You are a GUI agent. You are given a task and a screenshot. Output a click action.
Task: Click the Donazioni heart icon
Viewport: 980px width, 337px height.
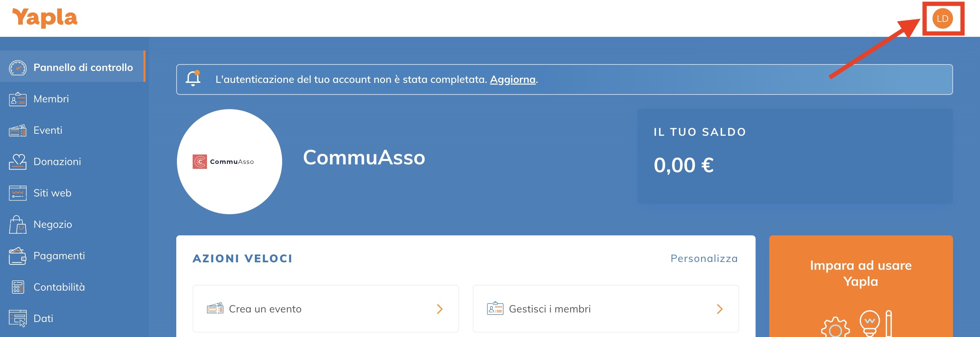click(x=17, y=162)
